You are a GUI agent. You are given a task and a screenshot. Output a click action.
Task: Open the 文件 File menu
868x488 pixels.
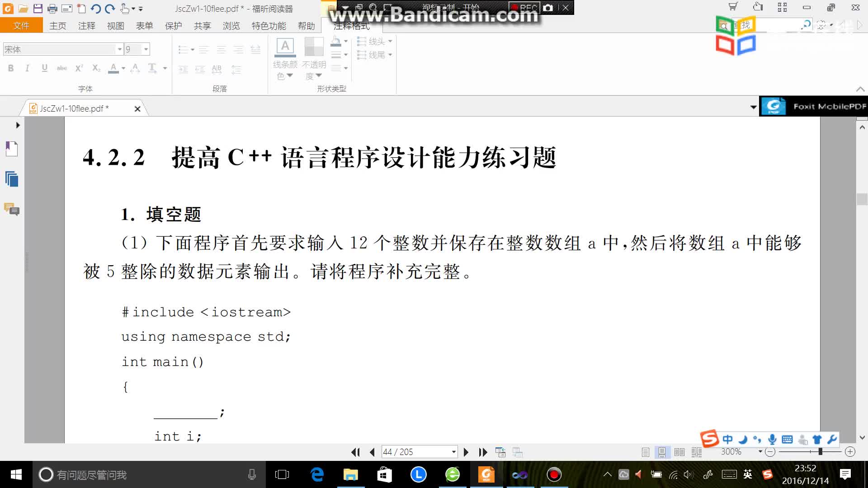(x=21, y=26)
